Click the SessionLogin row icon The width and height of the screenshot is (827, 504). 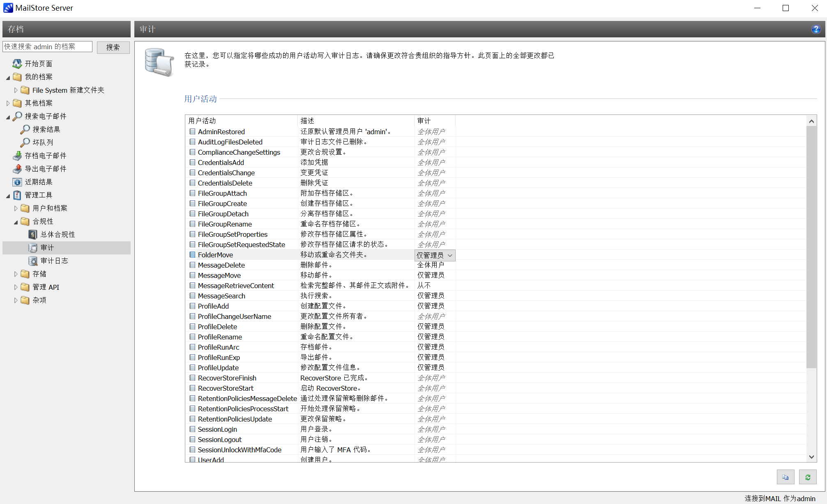click(x=192, y=429)
